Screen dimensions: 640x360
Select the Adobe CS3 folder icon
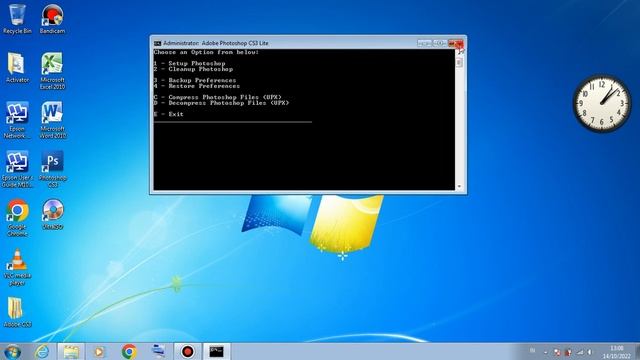[17, 313]
